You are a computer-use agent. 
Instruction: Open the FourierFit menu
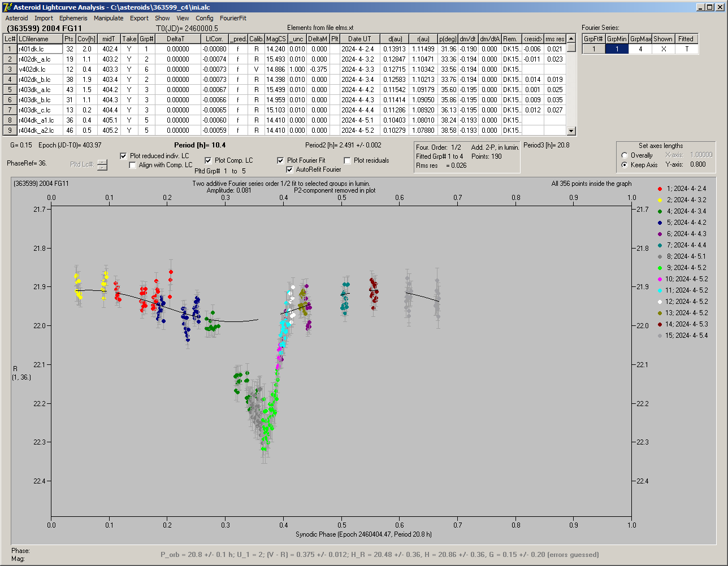[233, 18]
